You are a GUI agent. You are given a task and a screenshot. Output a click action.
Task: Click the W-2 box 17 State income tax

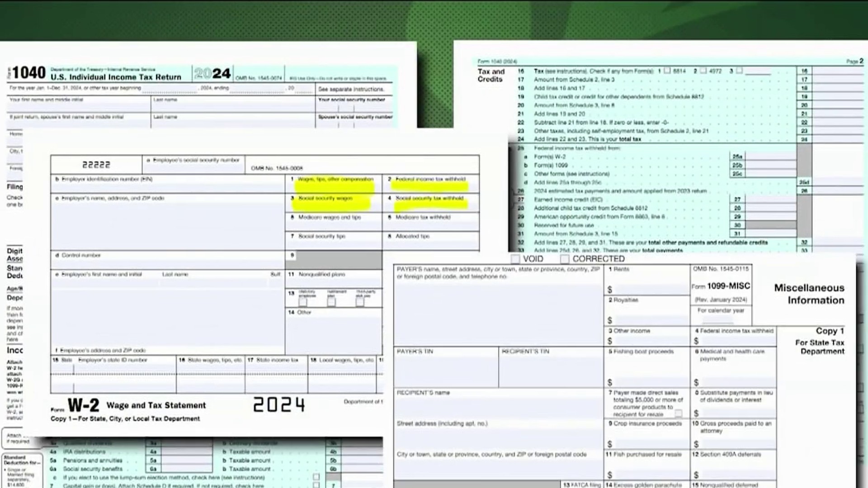click(x=277, y=374)
